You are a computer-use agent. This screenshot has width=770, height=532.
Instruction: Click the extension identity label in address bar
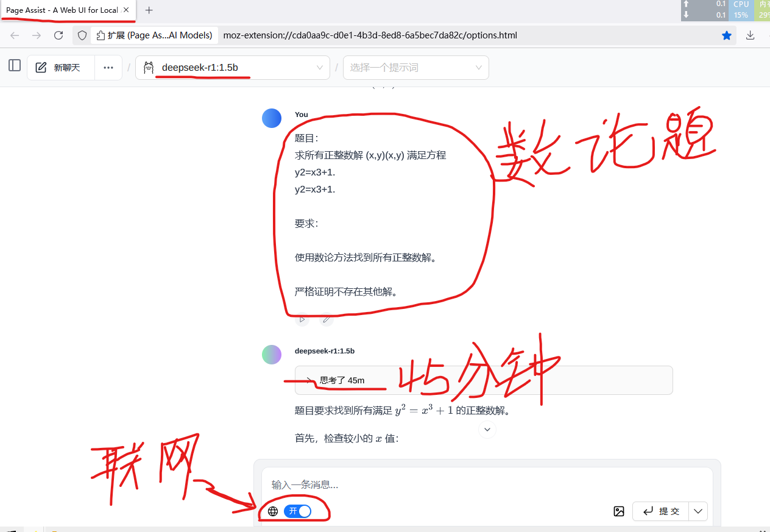(154, 35)
